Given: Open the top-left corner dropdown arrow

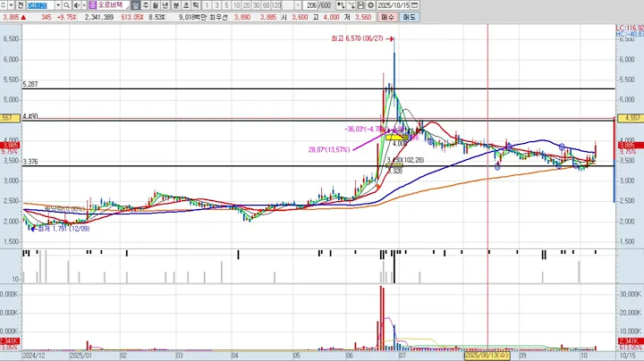Looking at the screenshot, I should pyautogui.click(x=11, y=5).
